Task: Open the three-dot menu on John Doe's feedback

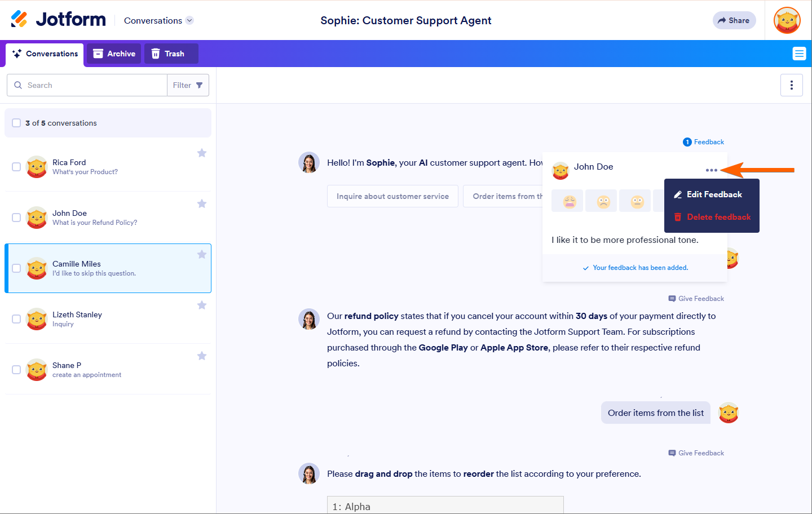Action: pos(711,170)
